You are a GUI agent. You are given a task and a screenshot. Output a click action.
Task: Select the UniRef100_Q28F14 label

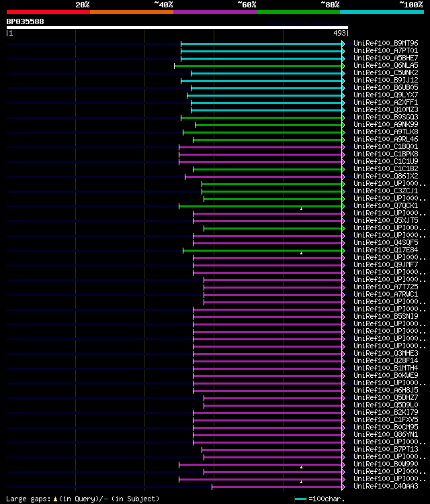click(x=386, y=361)
